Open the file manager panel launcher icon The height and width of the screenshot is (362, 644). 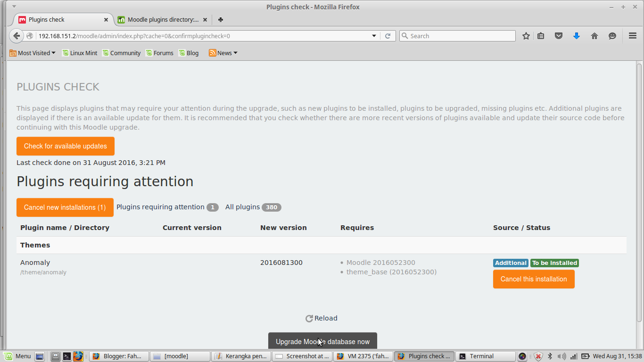(x=56, y=356)
